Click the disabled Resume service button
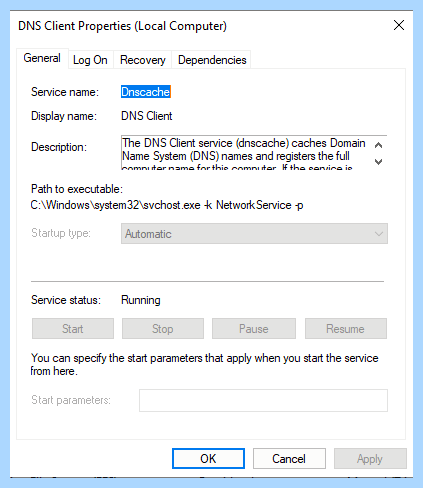This screenshot has height=488, width=423. pos(346,329)
